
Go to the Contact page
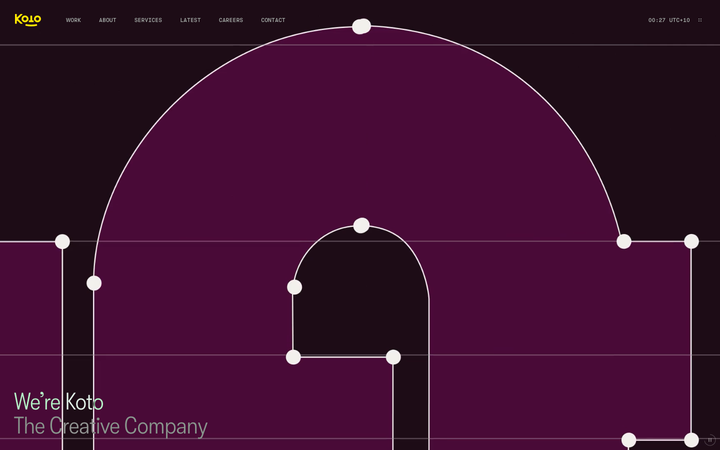coord(273,20)
